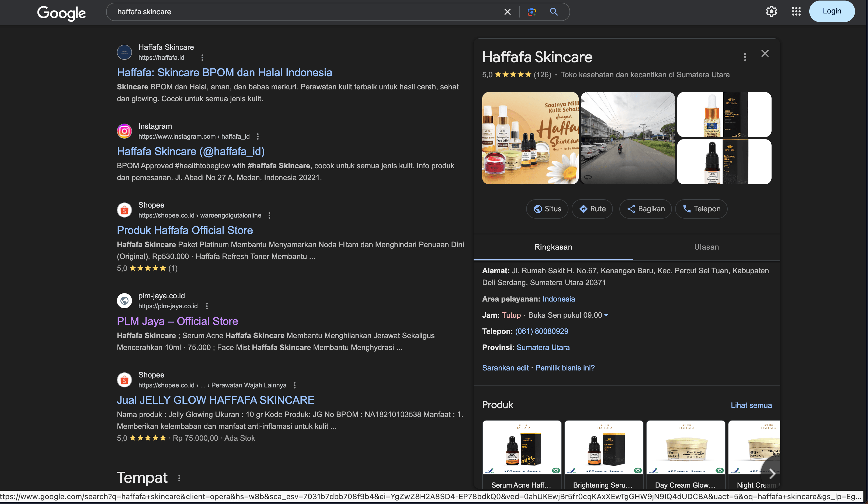The height and width of the screenshot is (504, 868).
Task: Close the Haffafa Skincare knowledge panel
Action: point(765,53)
